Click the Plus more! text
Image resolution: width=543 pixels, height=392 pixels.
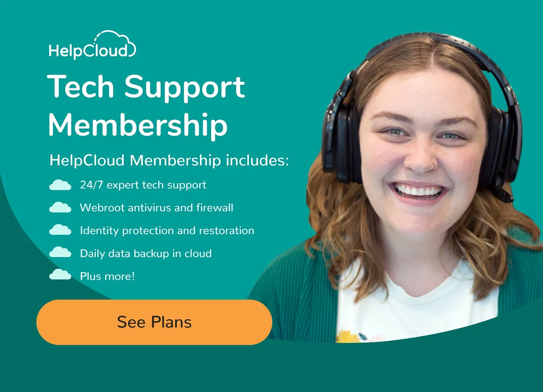tap(107, 276)
